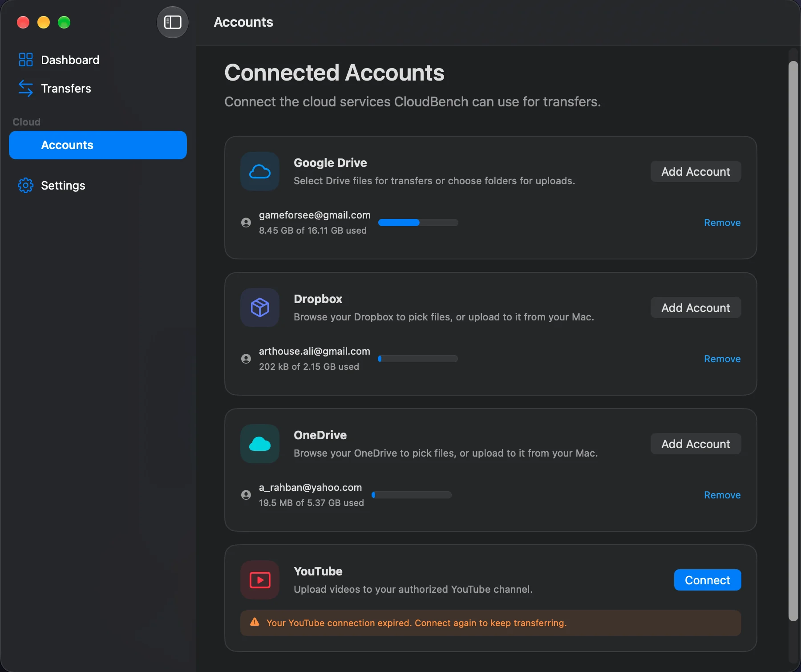Click the Settings gear icon
This screenshot has width=801, height=672.
pyautogui.click(x=26, y=185)
